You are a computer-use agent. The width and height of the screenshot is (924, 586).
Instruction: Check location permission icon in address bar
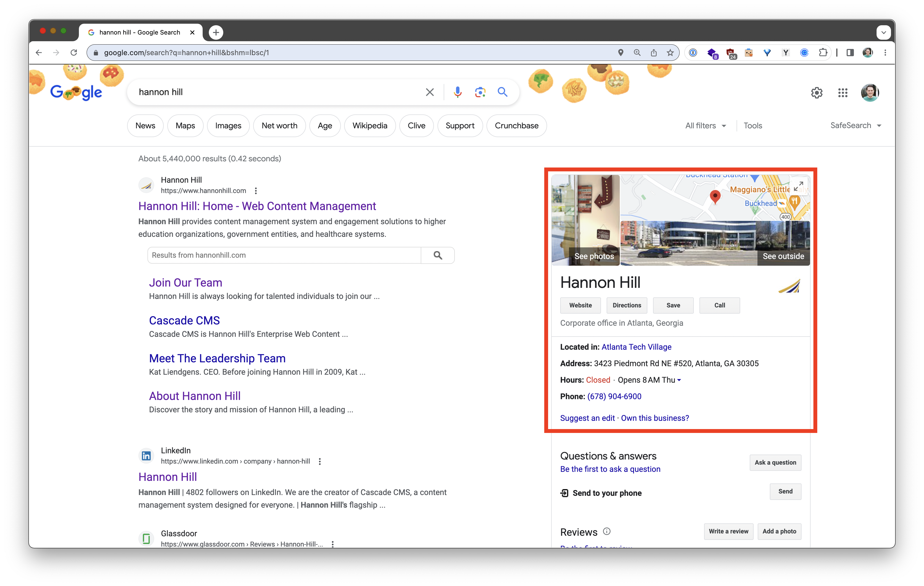(x=621, y=53)
